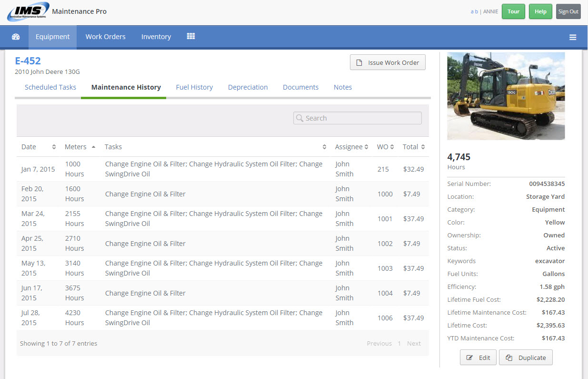This screenshot has width=588, height=379.
Task: Sort by Total column arrows
Action: tap(423, 147)
